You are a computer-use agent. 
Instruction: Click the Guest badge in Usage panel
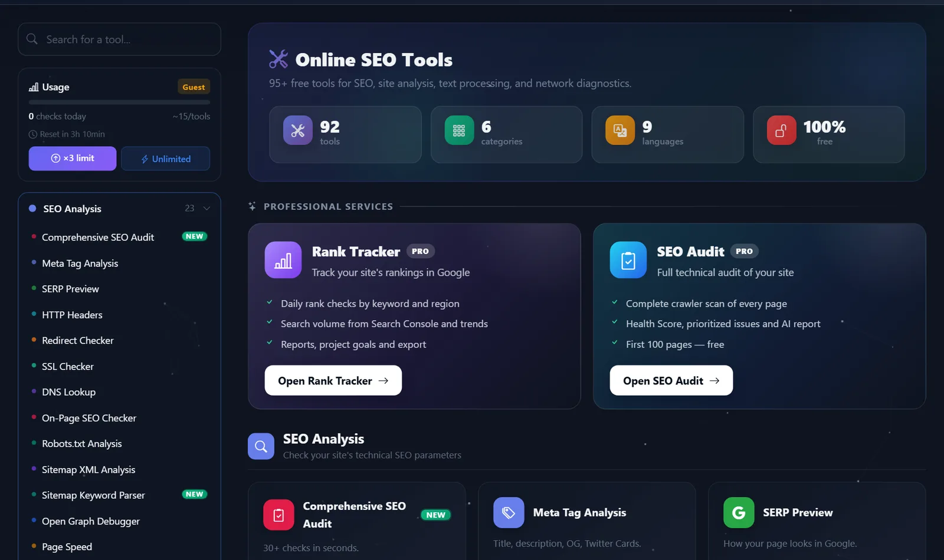[194, 87]
